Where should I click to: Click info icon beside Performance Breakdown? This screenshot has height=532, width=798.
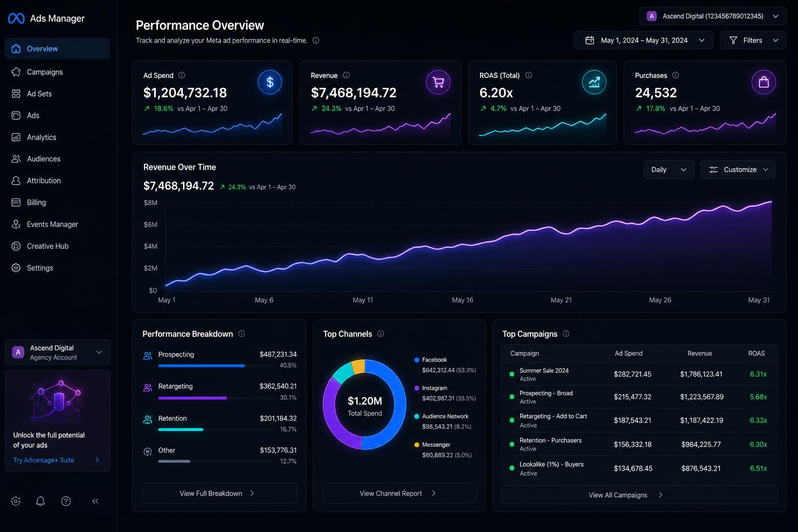click(242, 334)
